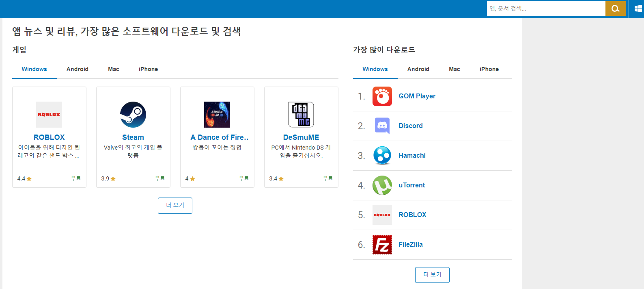
Task: Click the DeSmuME emulator icon
Action: coord(301,115)
